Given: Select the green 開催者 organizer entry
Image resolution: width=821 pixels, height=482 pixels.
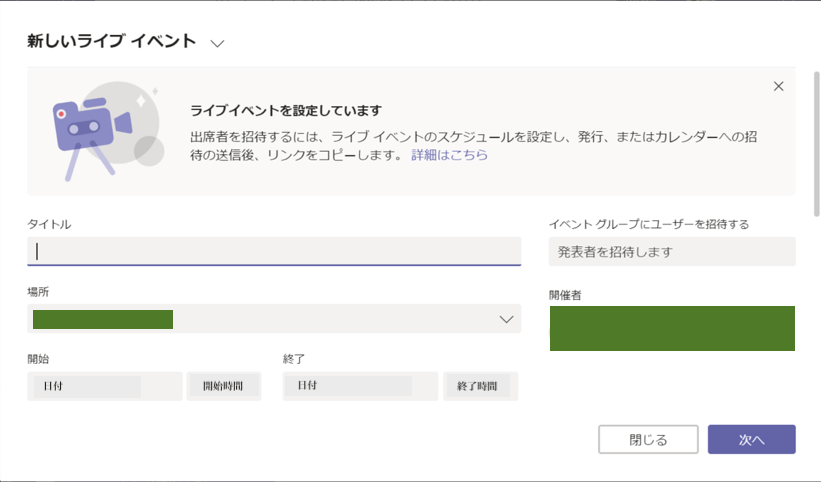Looking at the screenshot, I should [x=671, y=328].
